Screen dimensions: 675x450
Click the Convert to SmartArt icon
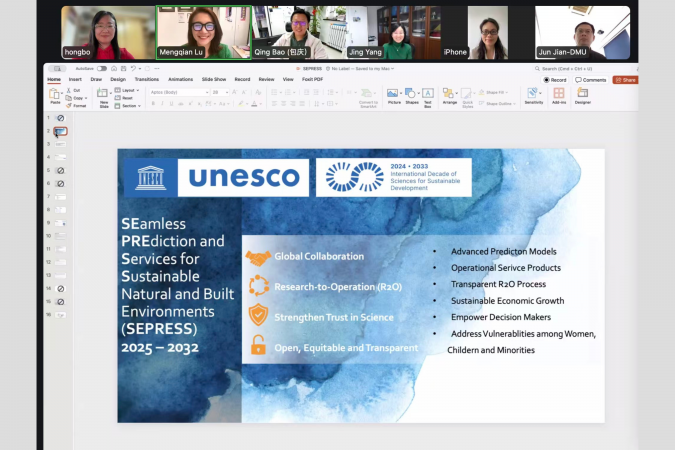point(366,93)
